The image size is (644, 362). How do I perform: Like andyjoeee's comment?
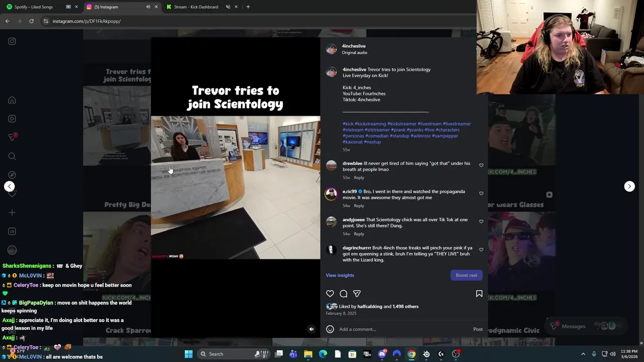pyautogui.click(x=481, y=222)
